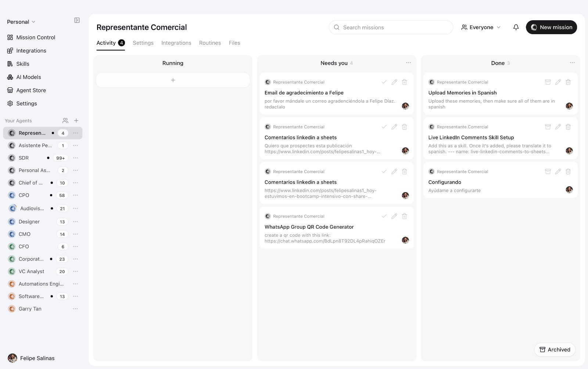
Task: Expand Personal workspace dropdown
Action: click(21, 22)
